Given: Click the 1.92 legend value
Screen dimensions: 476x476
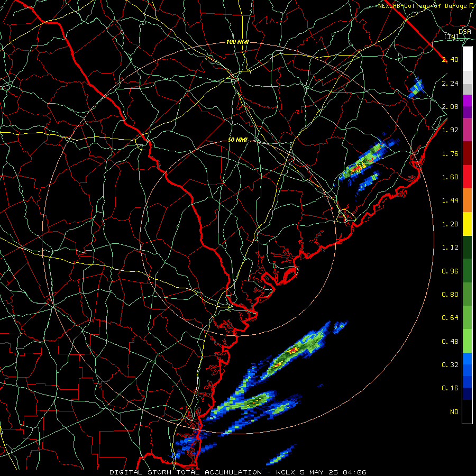Looking at the screenshot, I should tap(450, 130).
